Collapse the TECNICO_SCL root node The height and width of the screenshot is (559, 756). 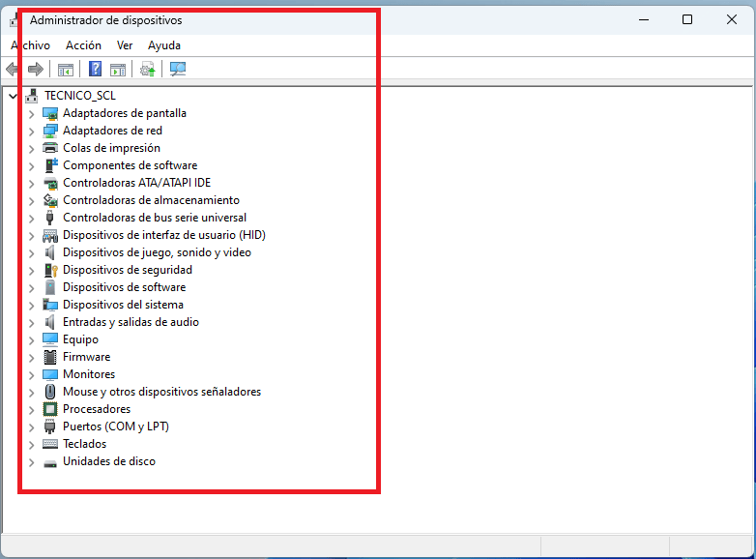tap(12, 96)
